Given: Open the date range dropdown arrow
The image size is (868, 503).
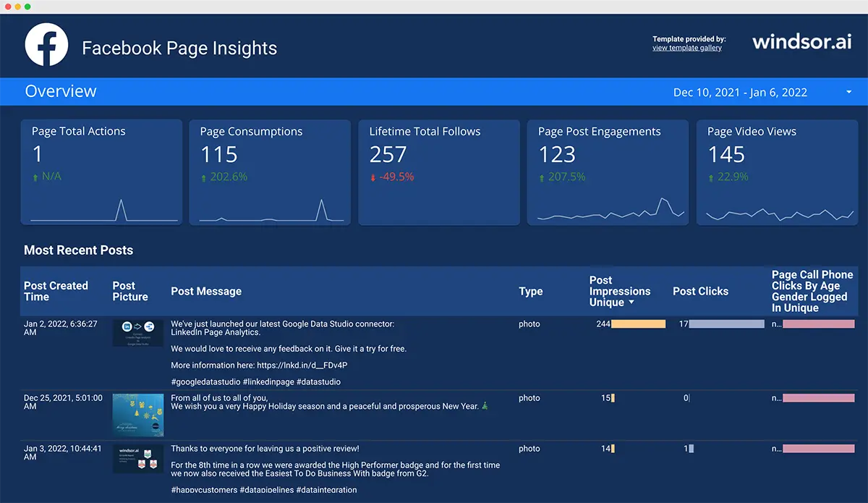Looking at the screenshot, I should pos(848,93).
